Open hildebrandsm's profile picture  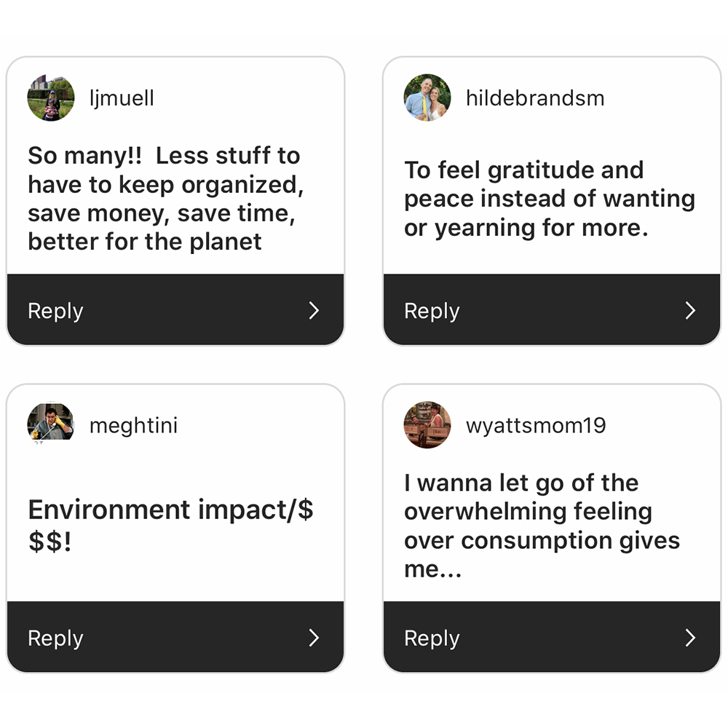[x=427, y=98]
